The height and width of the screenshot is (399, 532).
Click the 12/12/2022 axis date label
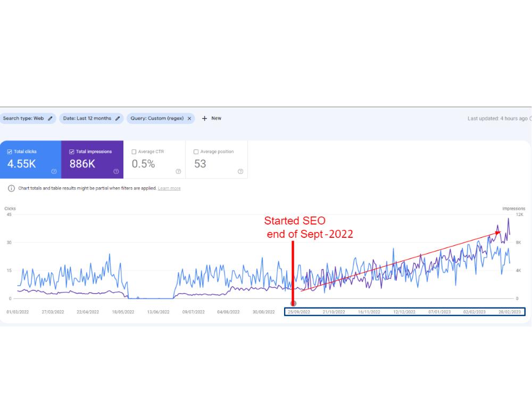pyautogui.click(x=404, y=312)
